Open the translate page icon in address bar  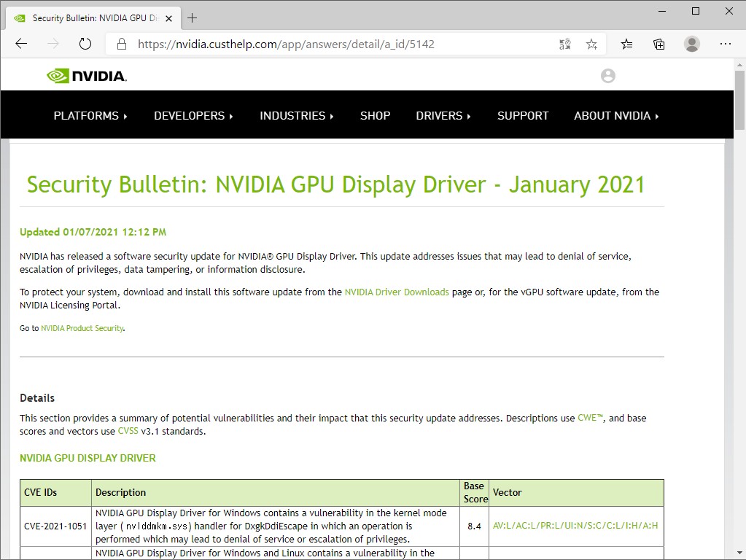click(564, 44)
